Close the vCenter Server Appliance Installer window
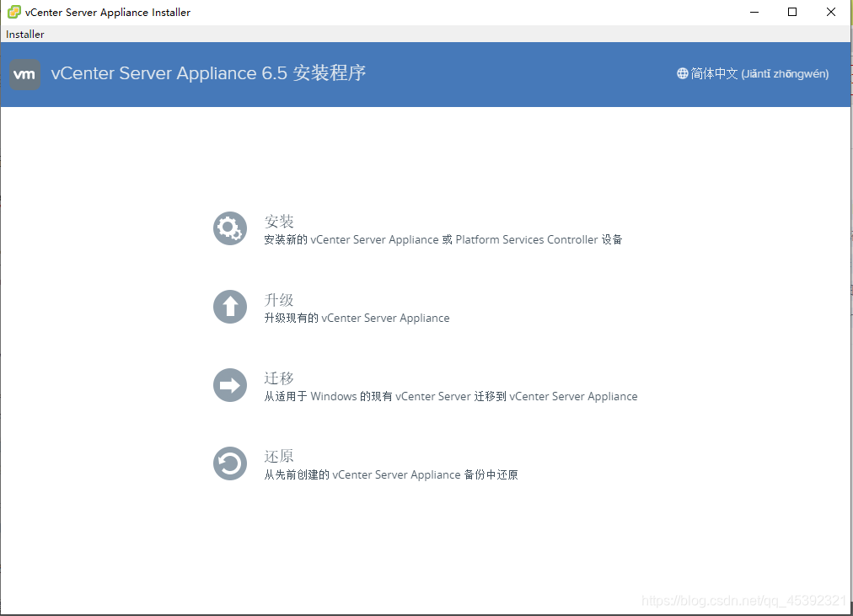This screenshot has width=853, height=616. click(831, 12)
